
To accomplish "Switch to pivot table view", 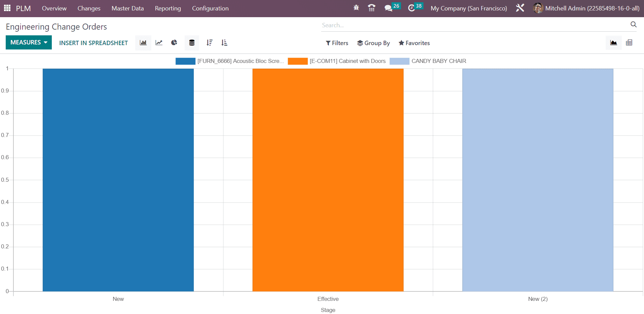I will [x=629, y=43].
